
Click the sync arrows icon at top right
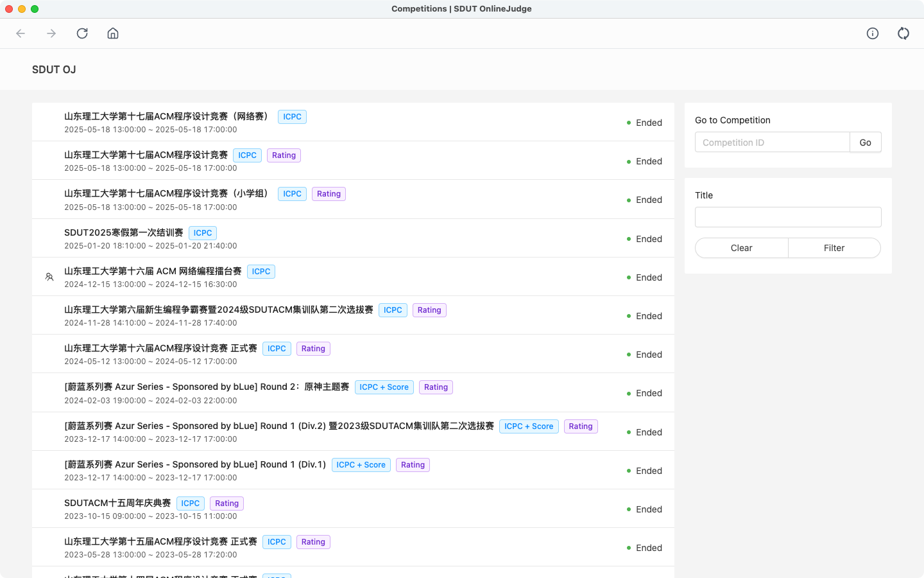pos(903,33)
